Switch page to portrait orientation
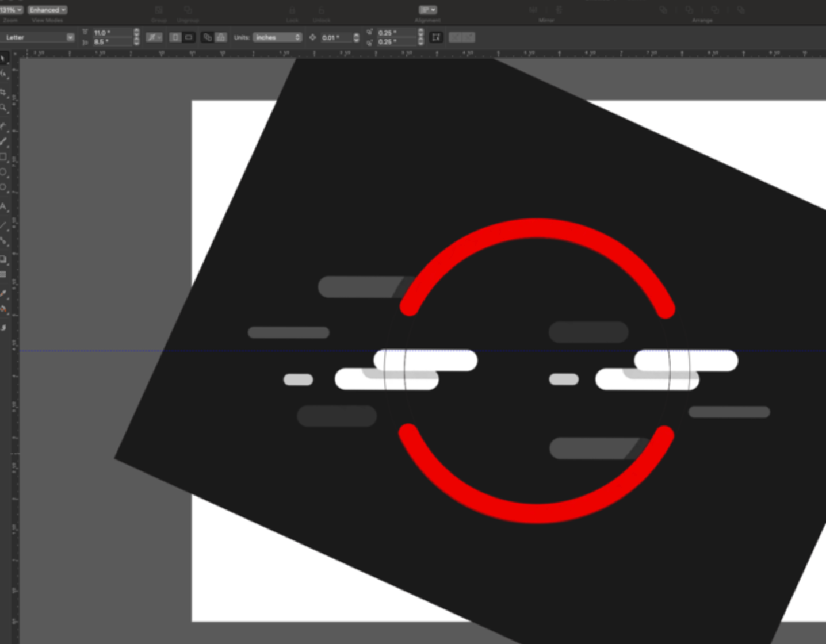This screenshot has width=826, height=644. point(175,37)
